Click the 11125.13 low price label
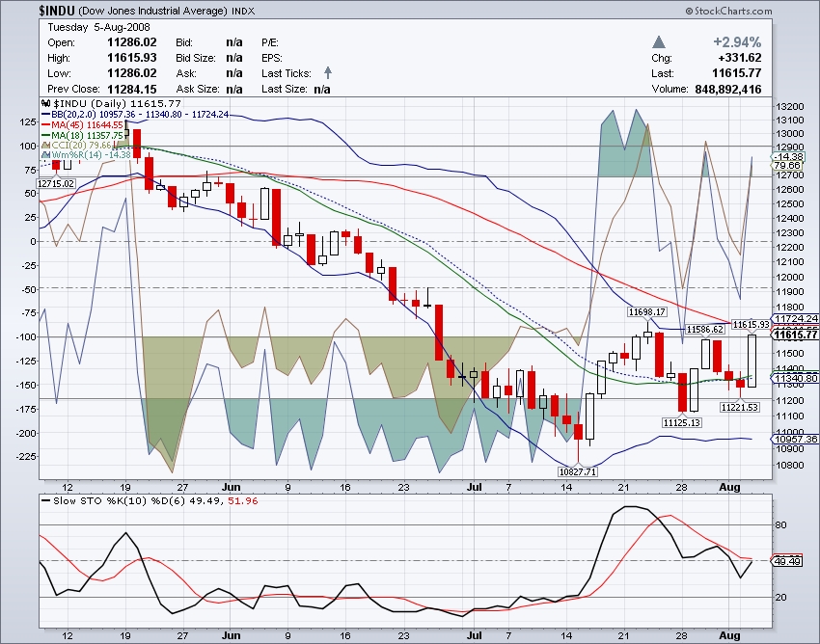The width and height of the screenshot is (820, 644). point(681,422)
